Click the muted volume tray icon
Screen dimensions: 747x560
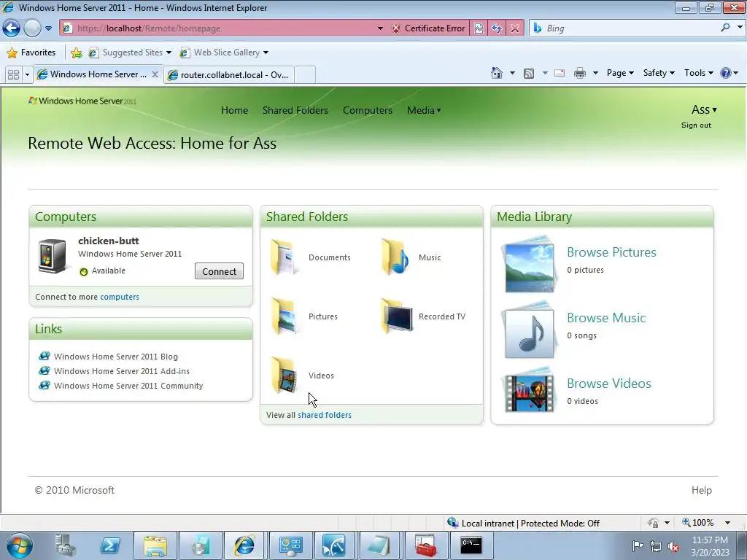(673, 546)
